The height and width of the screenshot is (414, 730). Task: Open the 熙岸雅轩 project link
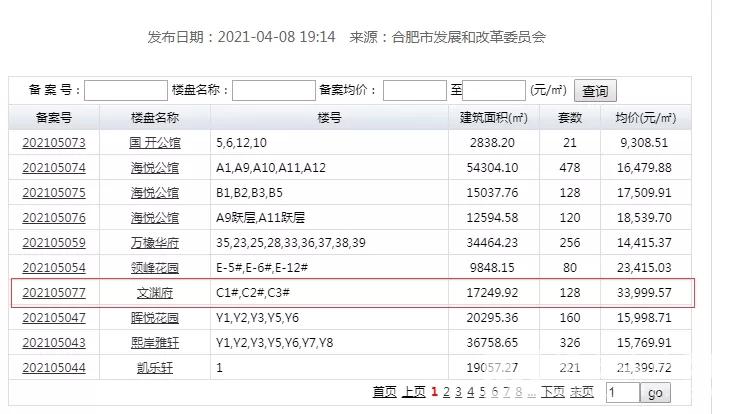[x=155, y=343]
